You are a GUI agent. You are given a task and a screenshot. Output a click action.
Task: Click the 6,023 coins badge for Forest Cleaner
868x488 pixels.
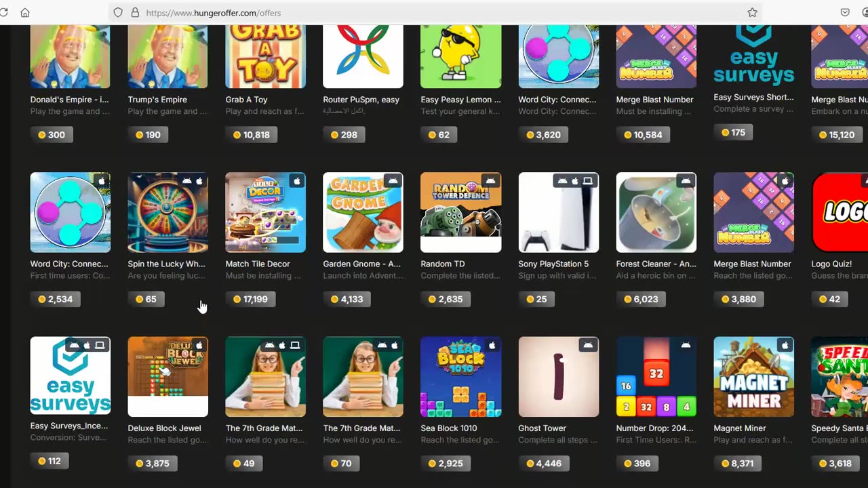click(x=641, y=299)
